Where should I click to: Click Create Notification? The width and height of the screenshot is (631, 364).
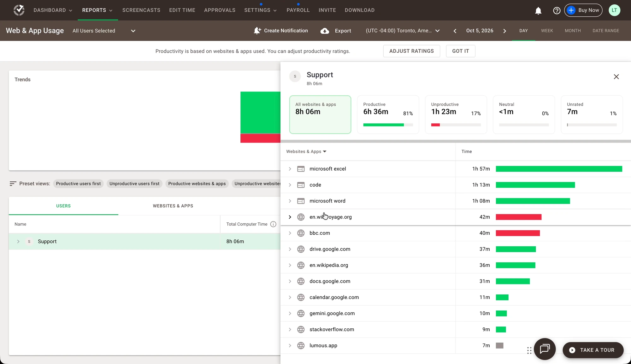pos(281,31)
